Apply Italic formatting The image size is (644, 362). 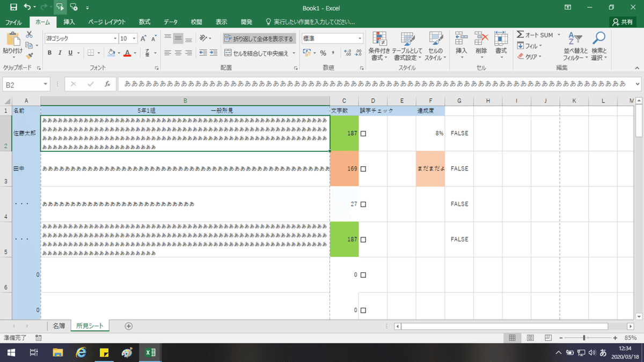coord(60,53)
